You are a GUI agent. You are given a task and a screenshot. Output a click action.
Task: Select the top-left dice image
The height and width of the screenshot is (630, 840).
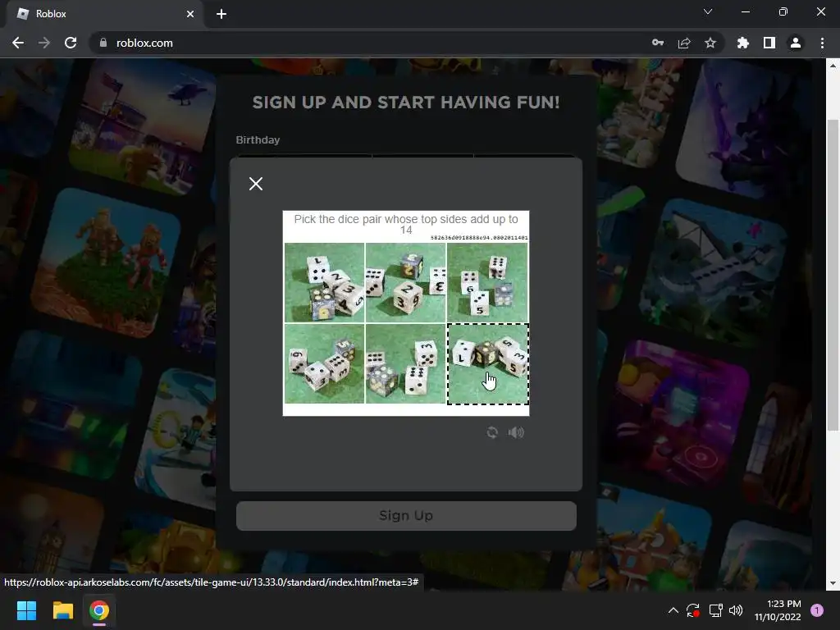(x=324, y=282)
